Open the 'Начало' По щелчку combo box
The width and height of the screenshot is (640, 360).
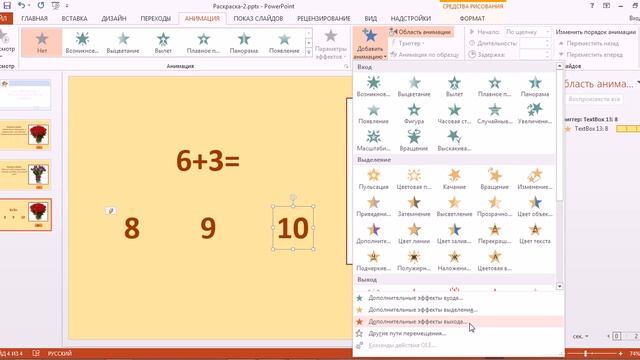click(x=527, y=32)
